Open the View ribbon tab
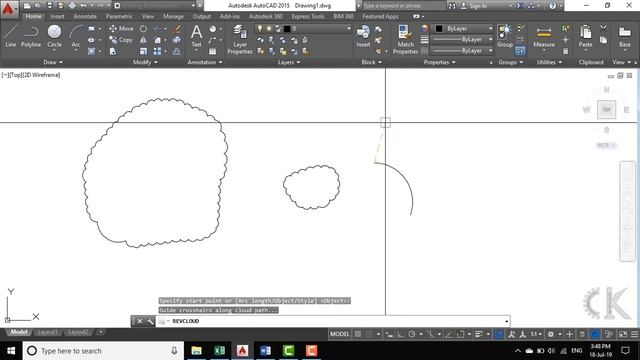640x360 pixels. (148, 16)
